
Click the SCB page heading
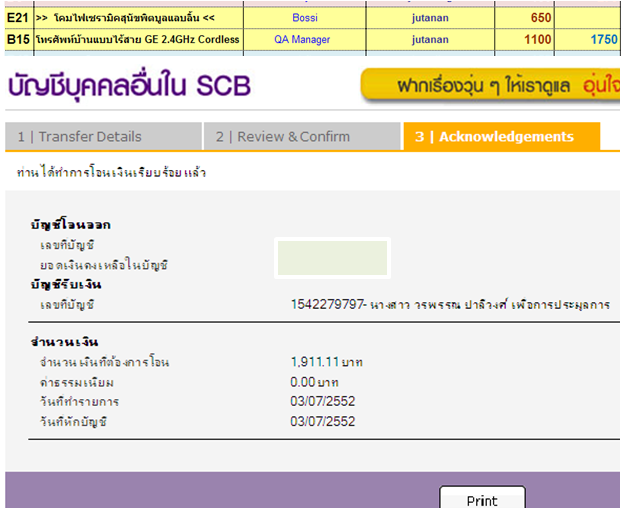coord(129,85)
